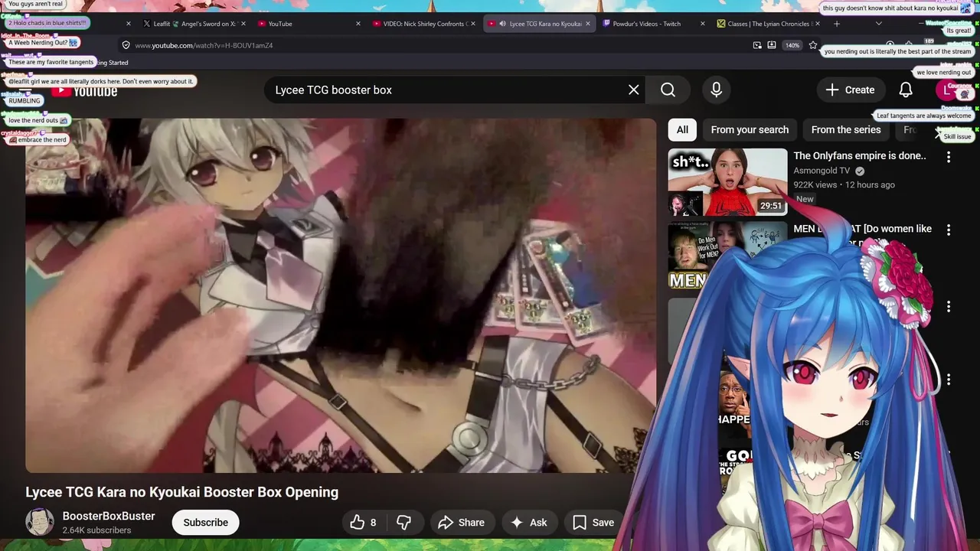Click the video title Lycee TCG Kara no Kyoukai
The image size is (980, 551).
pyautogui.click(x=181, y=492)
